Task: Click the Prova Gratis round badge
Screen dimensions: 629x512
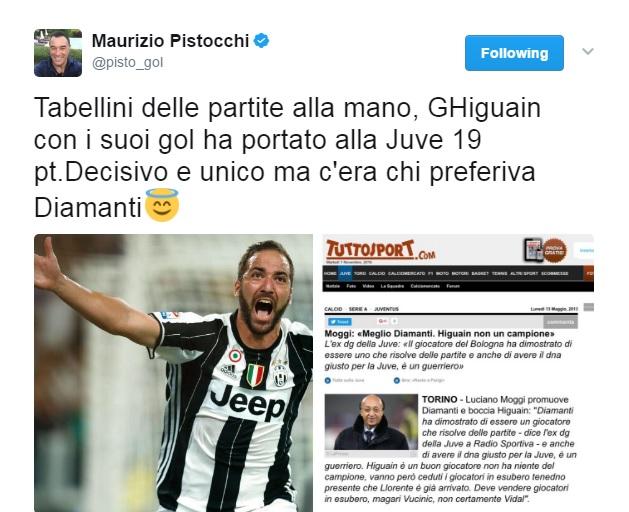Action: point(555,250)
